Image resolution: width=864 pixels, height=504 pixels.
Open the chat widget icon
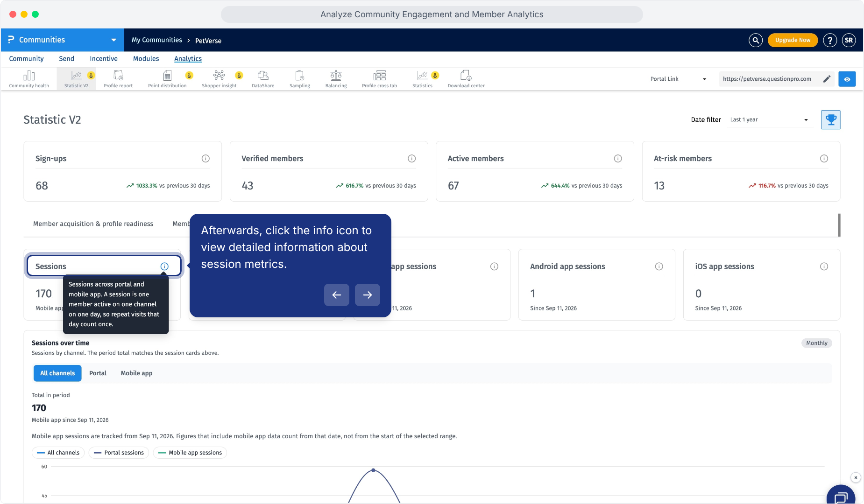(x=841, y=497)
